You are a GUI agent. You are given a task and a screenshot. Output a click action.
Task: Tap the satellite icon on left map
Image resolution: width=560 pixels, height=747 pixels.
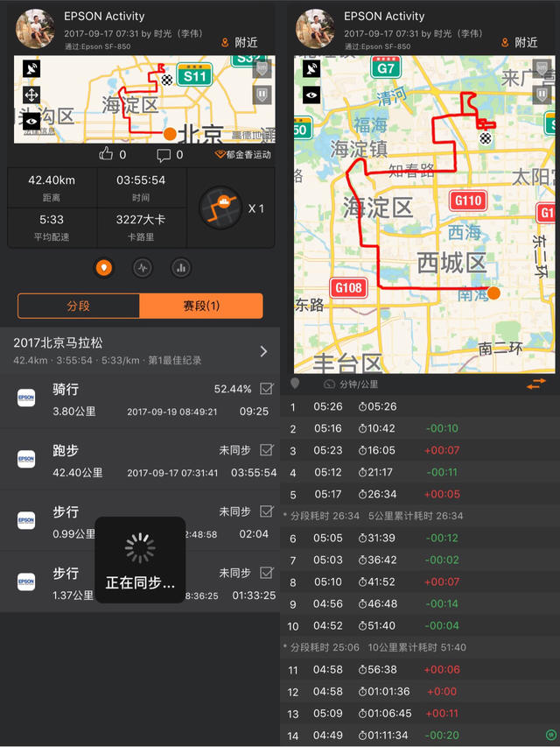point(31,69)
